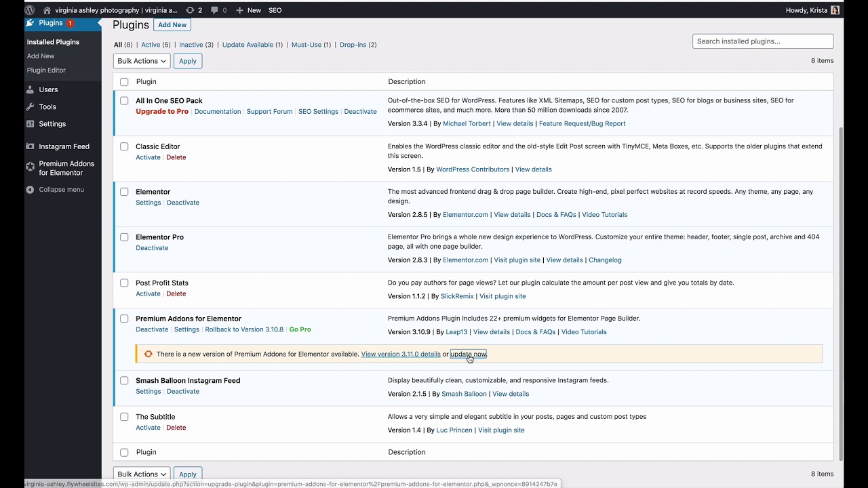Screen dimensions: 868x488
Task: Click the Instagram Feed camera icon
Action: pos(30,146)
